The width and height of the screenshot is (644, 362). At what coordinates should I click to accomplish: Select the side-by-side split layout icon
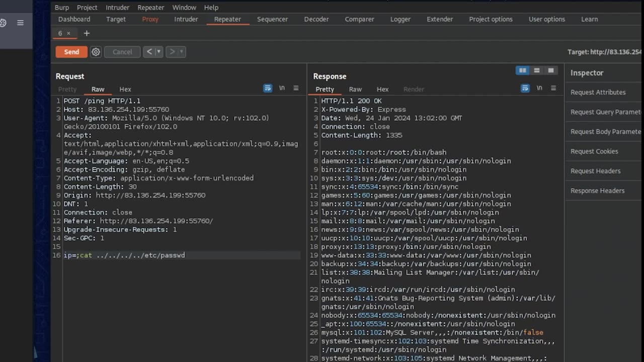(523, 70)
